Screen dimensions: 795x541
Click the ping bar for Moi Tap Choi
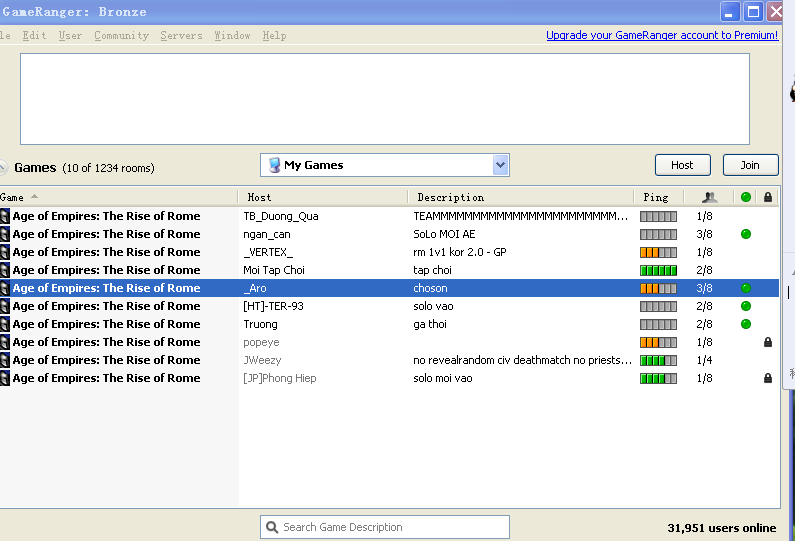tap(658, 270)
